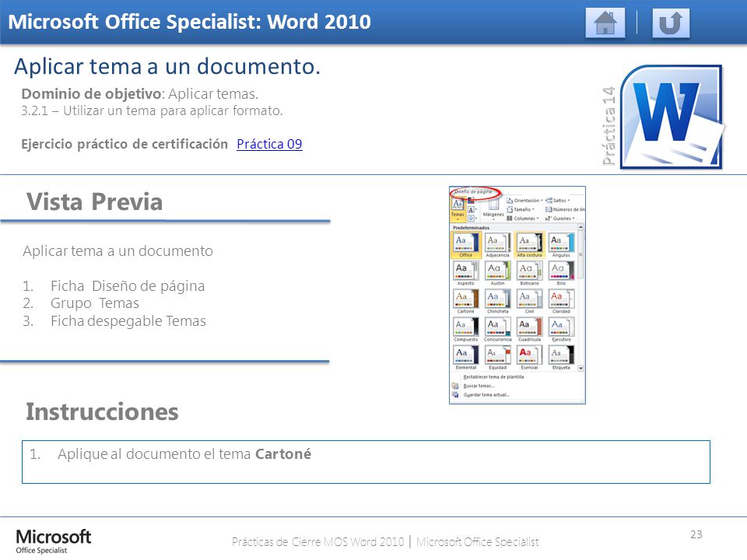
Task: Choose Buscar temas... menu entry
Action: tap(479, 386)
